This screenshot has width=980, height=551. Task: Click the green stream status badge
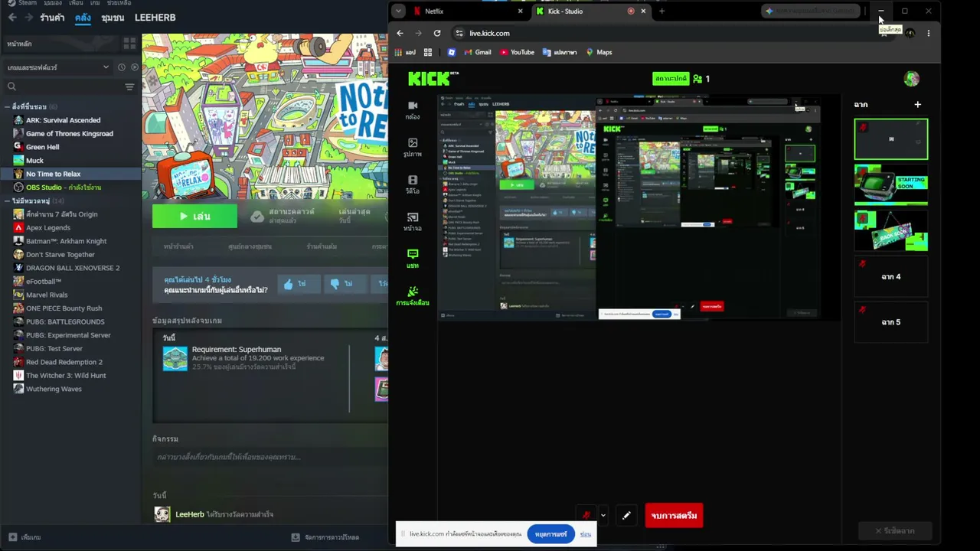click(671, 78)
